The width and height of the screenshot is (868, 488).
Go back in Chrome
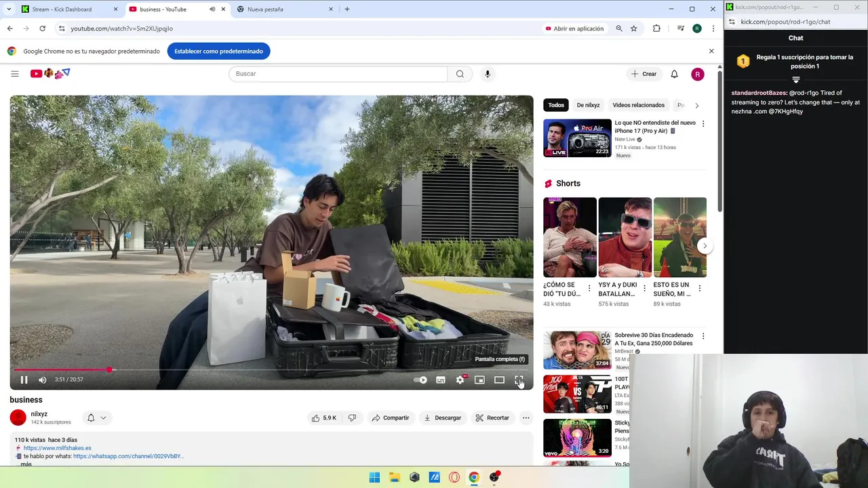pos(9,28)
